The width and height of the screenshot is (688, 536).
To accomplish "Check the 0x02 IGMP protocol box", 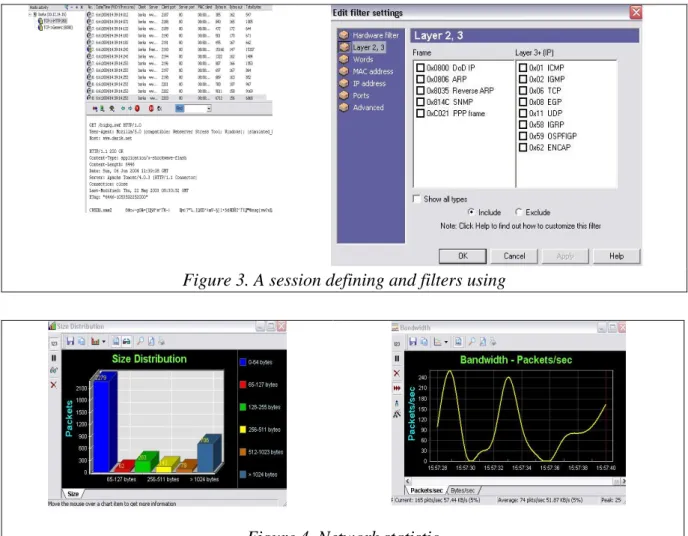I will coord(523,79).
